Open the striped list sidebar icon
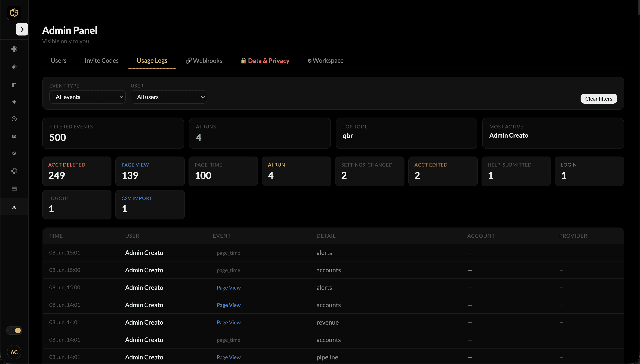 (14, 189)
